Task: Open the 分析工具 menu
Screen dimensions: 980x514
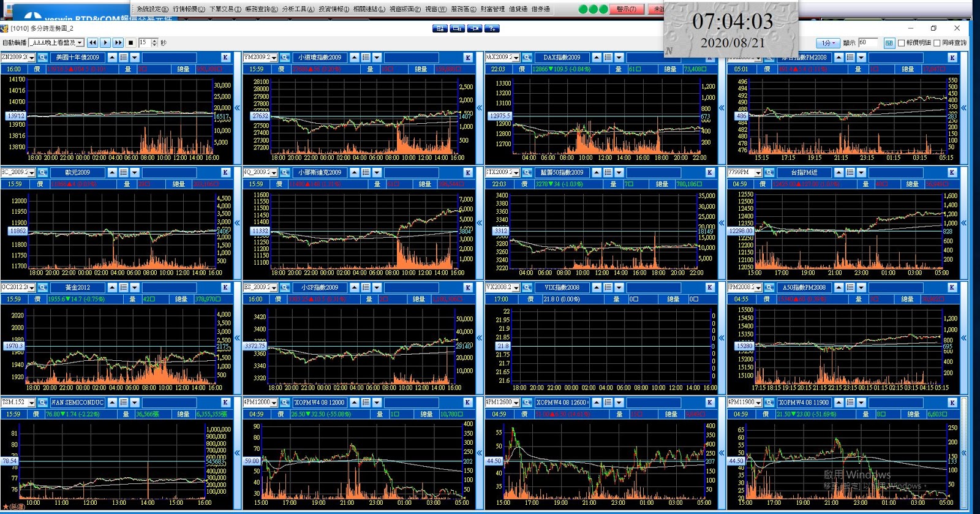Action: (x=298, y=9)
